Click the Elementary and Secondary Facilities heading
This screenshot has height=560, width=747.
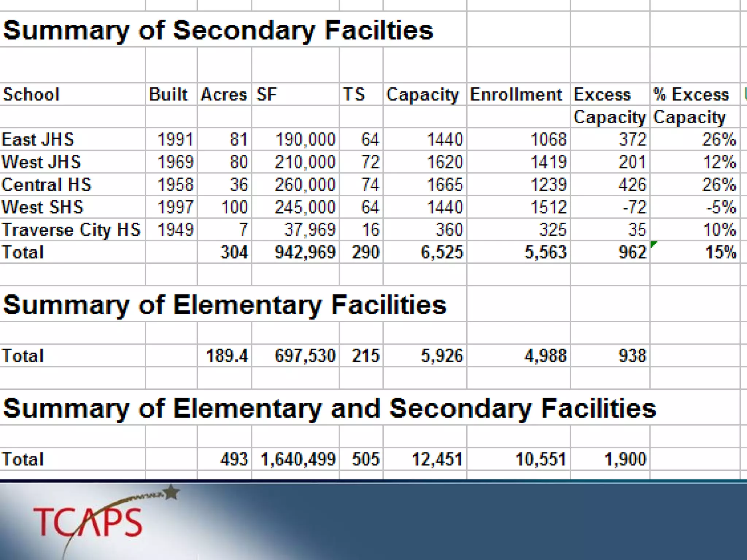(x=329, y=408)
